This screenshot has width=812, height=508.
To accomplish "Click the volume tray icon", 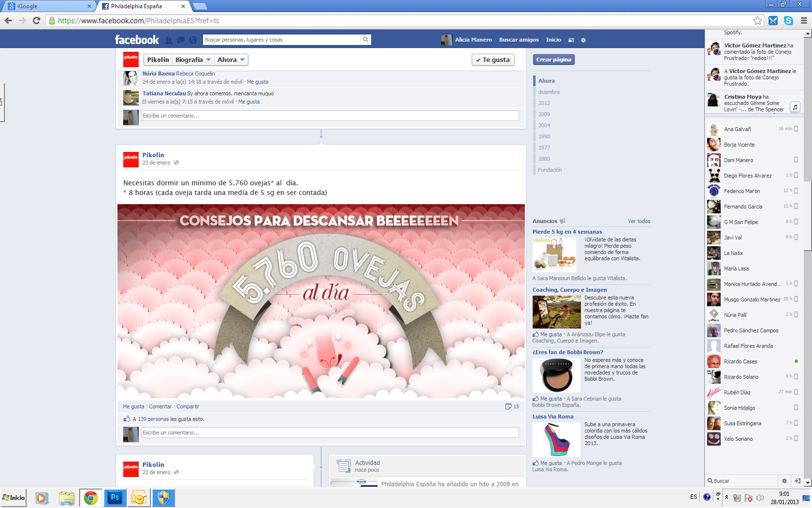I will [760, 497].
